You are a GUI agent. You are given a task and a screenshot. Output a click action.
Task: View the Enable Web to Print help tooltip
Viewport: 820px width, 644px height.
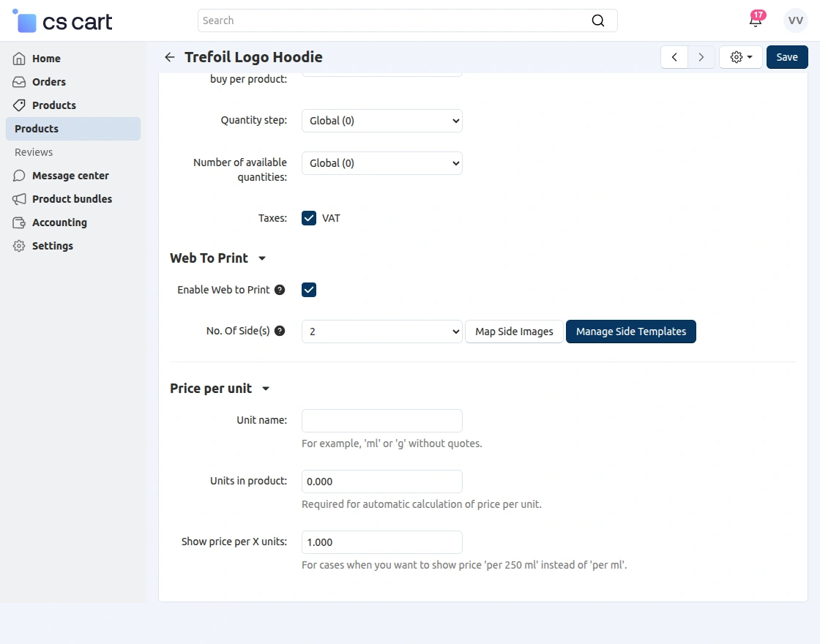[x=280, y=290]
